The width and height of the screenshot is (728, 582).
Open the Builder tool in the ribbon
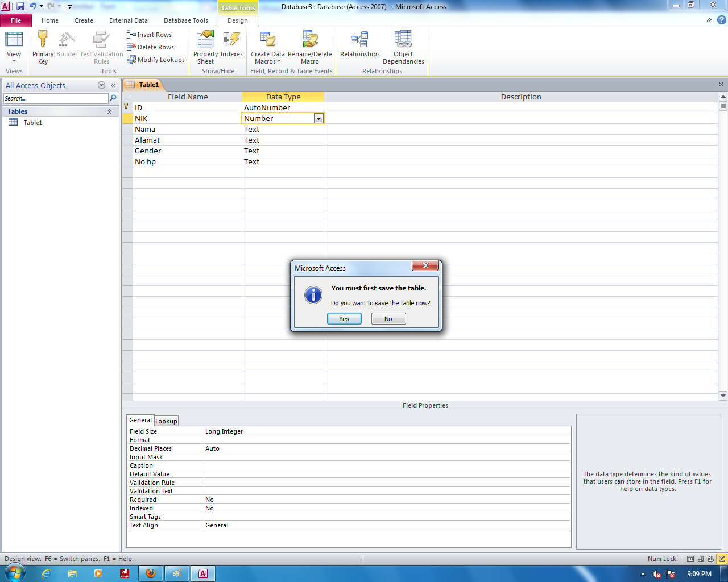click(x=67, y=44)
